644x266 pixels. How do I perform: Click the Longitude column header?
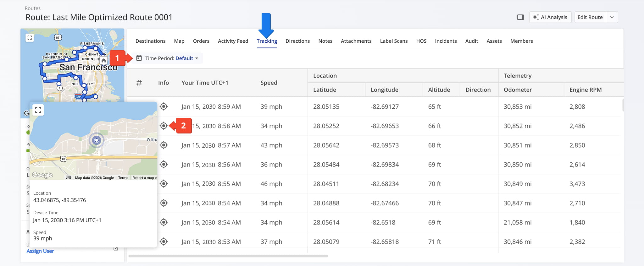384,90
